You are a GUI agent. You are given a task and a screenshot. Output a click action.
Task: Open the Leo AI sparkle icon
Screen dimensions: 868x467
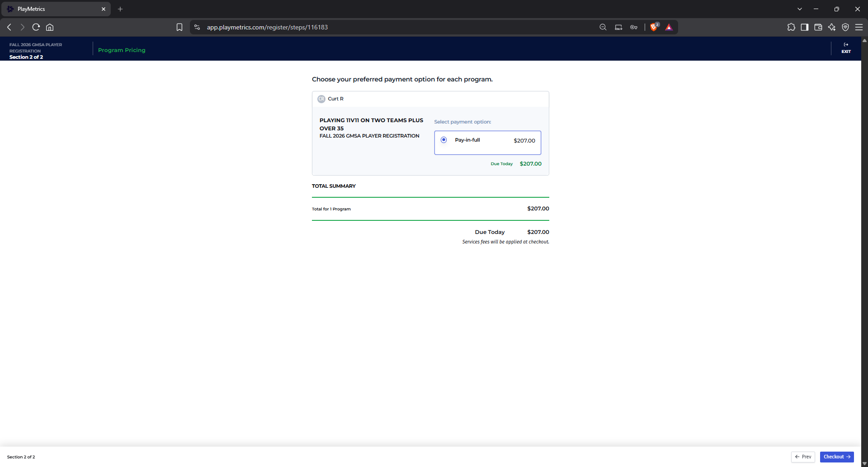click(x=832, y=27)
